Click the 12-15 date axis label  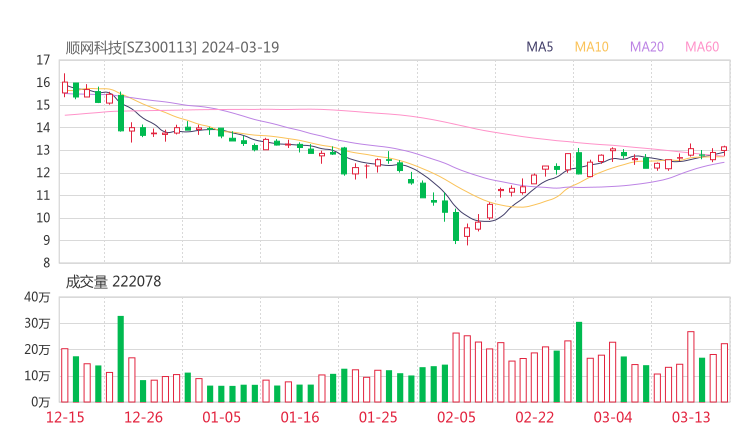point(65,417)
